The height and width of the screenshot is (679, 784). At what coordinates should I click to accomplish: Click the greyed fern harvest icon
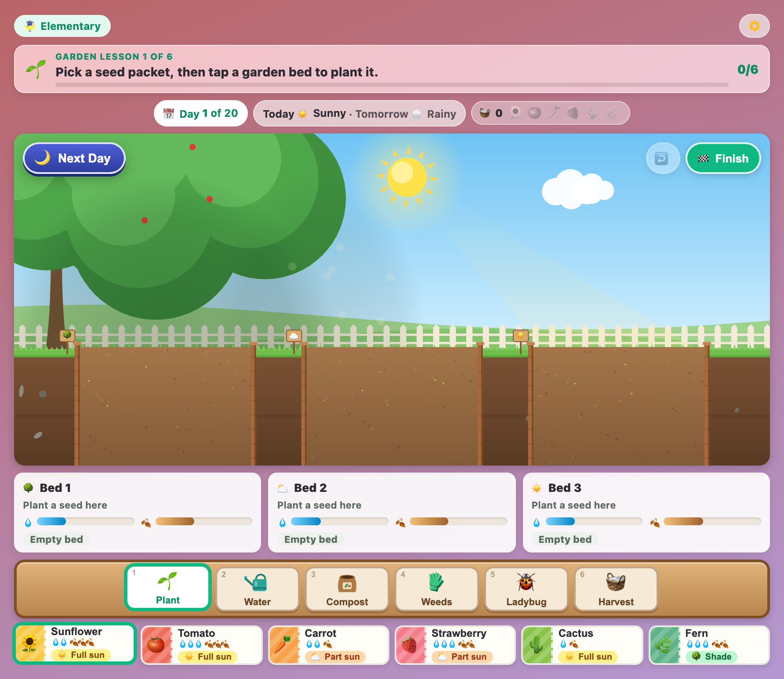[611, 113]
